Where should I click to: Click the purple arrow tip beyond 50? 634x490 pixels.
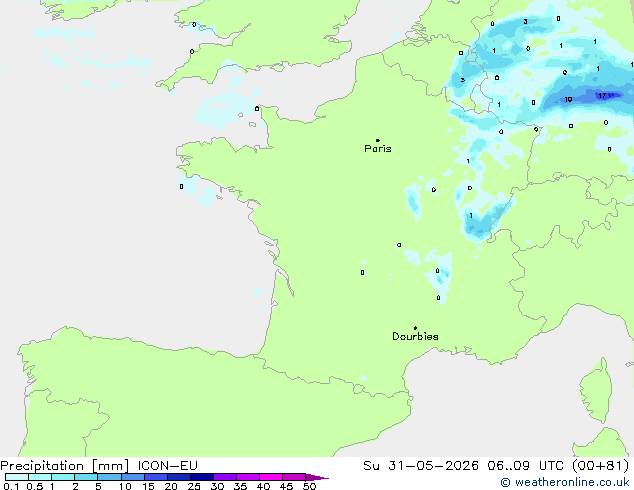pos(317,477)
